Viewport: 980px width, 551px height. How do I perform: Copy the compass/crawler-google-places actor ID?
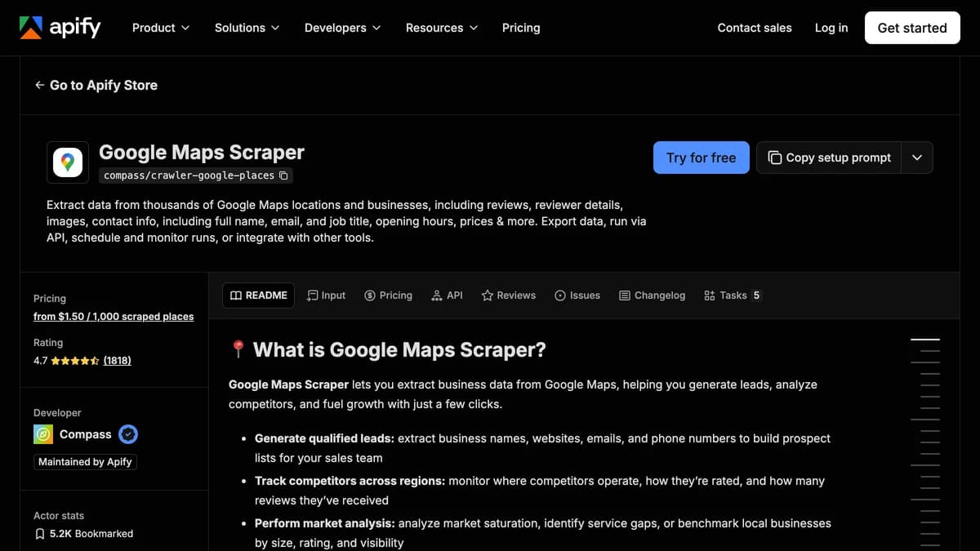(283, 176)
